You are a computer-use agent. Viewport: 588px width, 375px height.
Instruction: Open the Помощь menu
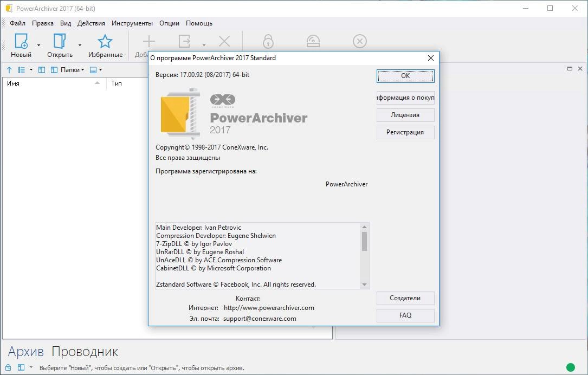click(x=199, y=23)
